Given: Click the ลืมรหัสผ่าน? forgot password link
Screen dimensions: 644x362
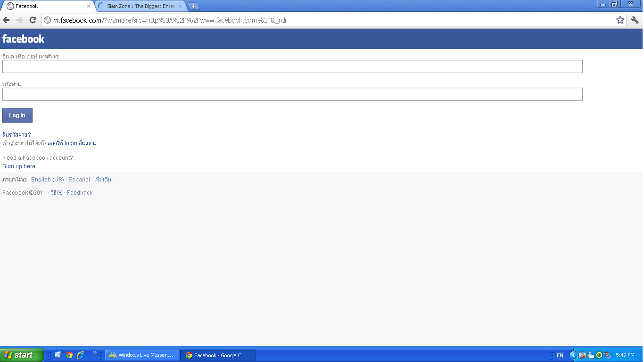Looking at the screenshot, I should click(x=17, y=135).
